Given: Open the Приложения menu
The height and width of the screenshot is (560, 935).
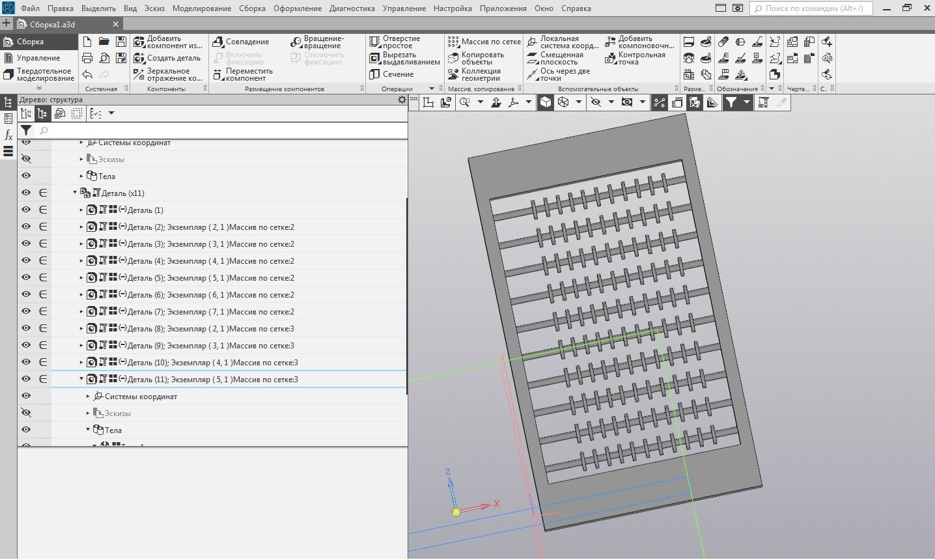Looking at the screenshot, I should (503, 8).
